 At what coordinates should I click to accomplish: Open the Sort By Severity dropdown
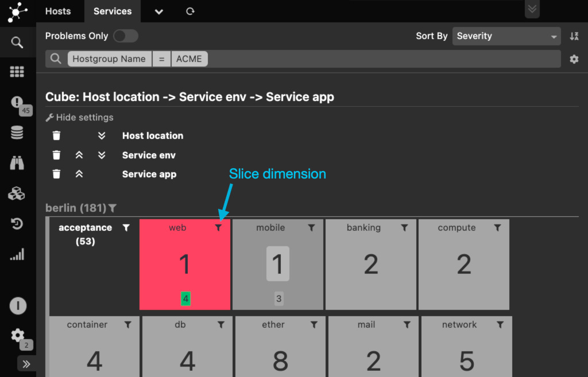coord(506,36)
